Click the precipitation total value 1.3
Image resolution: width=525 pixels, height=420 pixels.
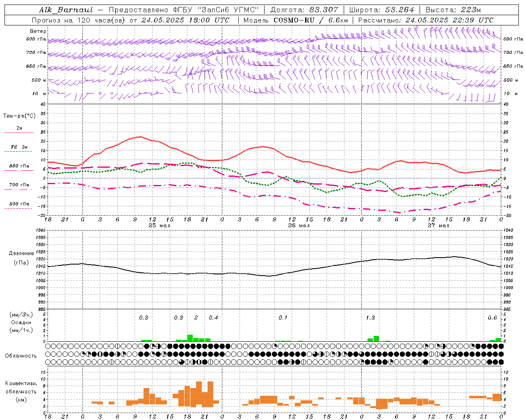pyautogui.click(x=370, y=318)
